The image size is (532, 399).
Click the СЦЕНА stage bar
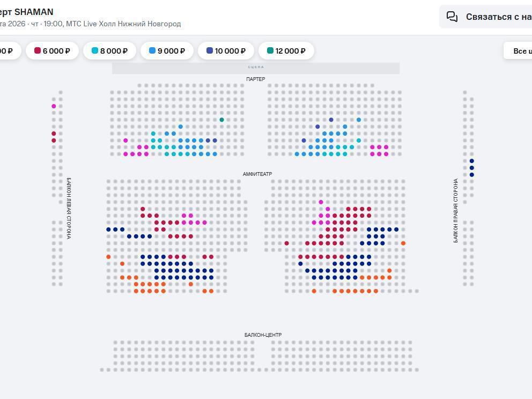coord(256,68)
